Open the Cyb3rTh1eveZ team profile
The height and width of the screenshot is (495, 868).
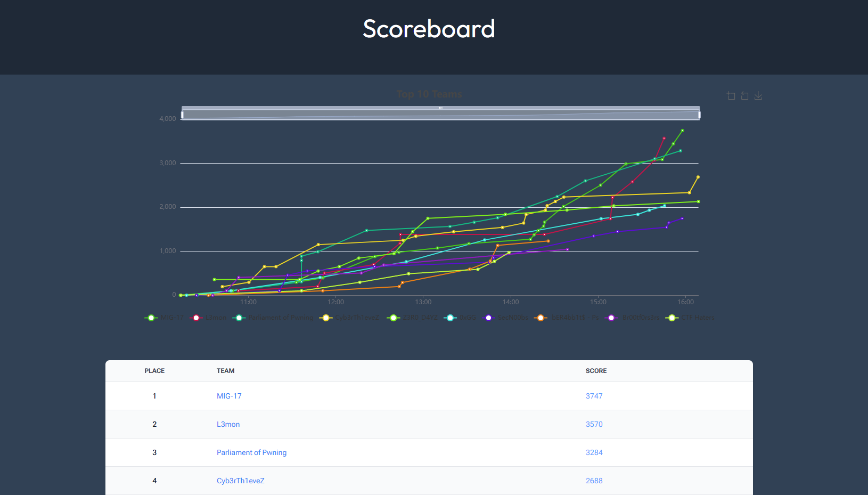pos(240,481)
